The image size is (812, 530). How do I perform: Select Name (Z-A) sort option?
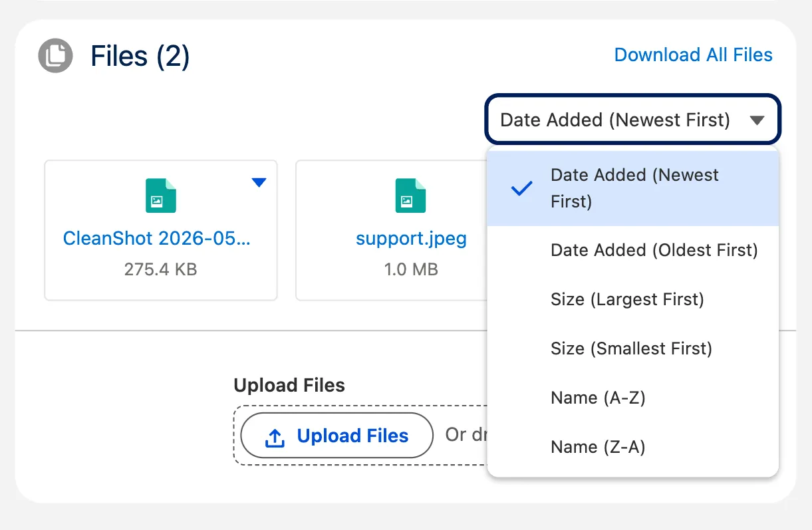[x=633, y=447]
